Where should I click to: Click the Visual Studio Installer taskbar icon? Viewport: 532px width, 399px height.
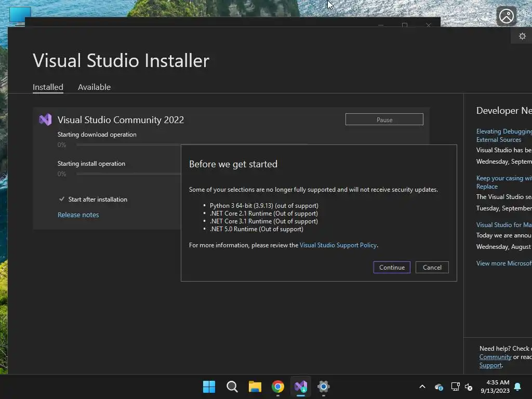coord(301,387)
